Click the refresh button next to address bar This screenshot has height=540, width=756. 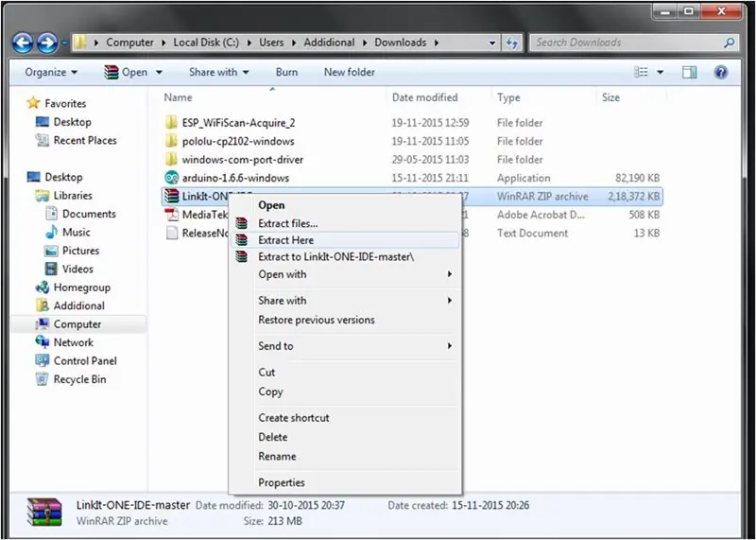(511, 43)
